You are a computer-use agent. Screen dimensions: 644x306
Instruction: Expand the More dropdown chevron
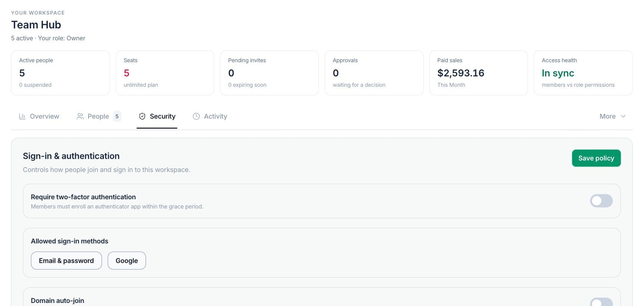coord(623,116)
